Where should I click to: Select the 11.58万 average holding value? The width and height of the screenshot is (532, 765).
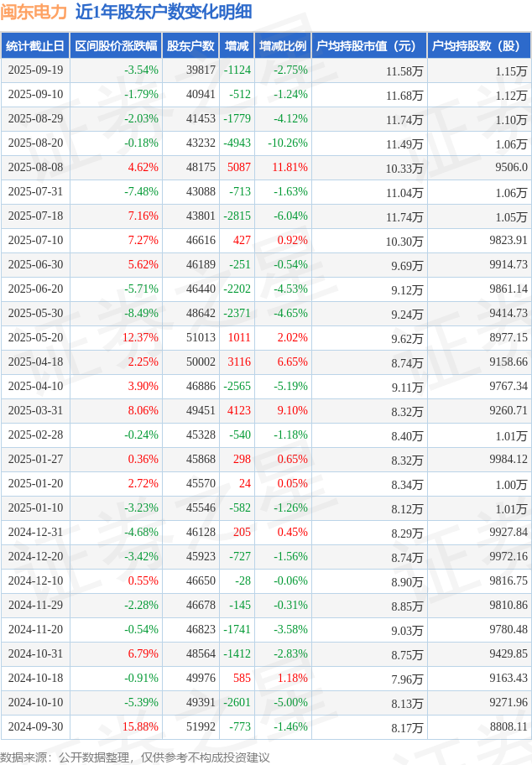[404, 71]
